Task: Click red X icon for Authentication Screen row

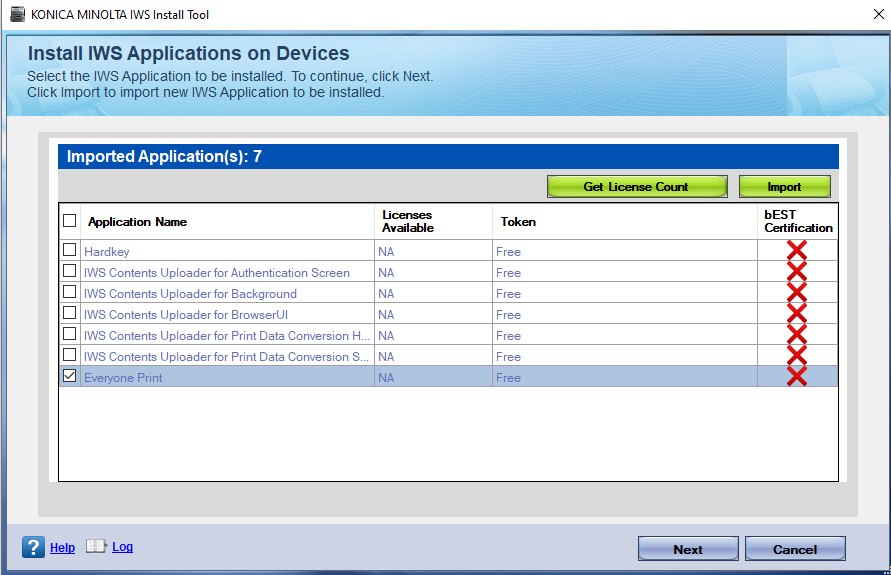Action: pyautogui.click(x=796, y=272)
